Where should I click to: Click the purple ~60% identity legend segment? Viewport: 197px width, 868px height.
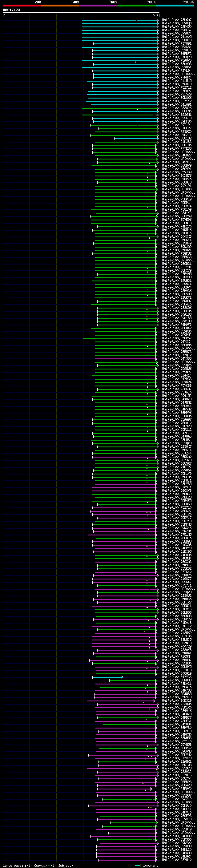click(x=99, y=6)
